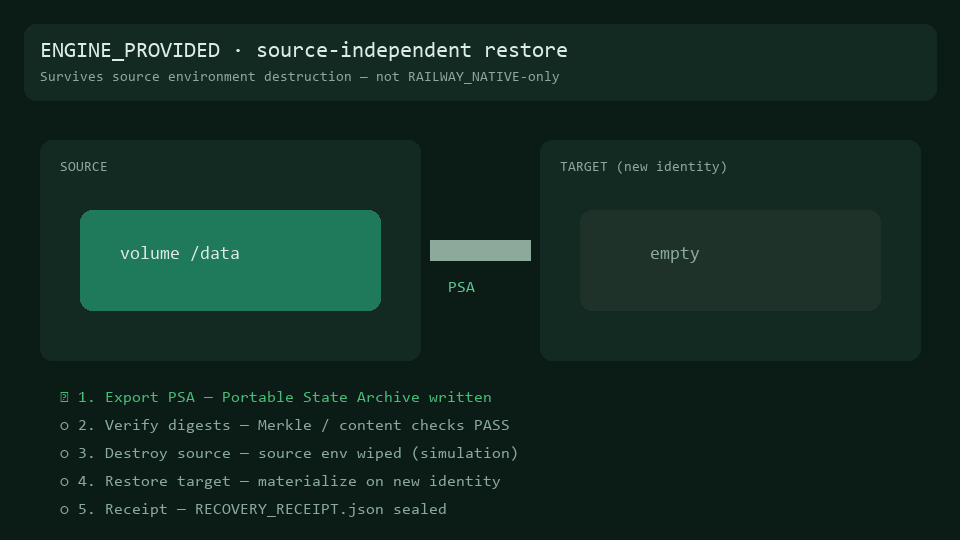
Task: Click the circle marker beside Destroy source
Action: coord(64,454)
